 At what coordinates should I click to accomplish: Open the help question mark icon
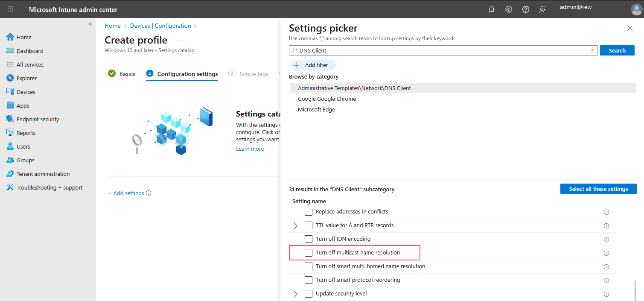coord(525,9)
